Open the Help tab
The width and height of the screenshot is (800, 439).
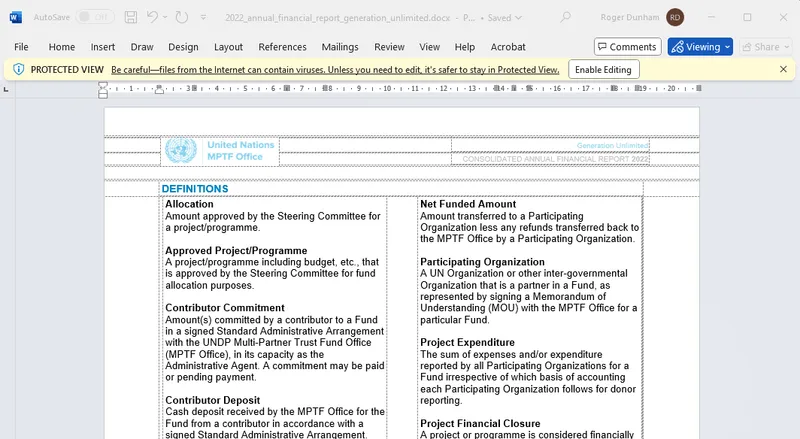tap(465, 47)
